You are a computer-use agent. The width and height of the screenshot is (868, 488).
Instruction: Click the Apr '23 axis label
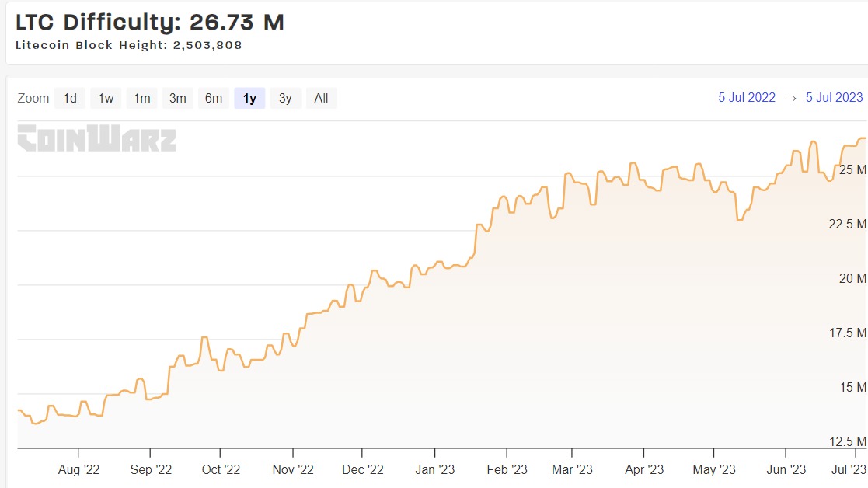pyautogui.click(x=643, y=470)
